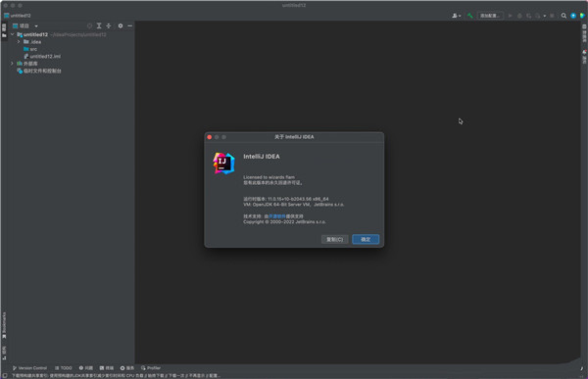Expand the External Libraries (外部库) node

coord(13,64)
